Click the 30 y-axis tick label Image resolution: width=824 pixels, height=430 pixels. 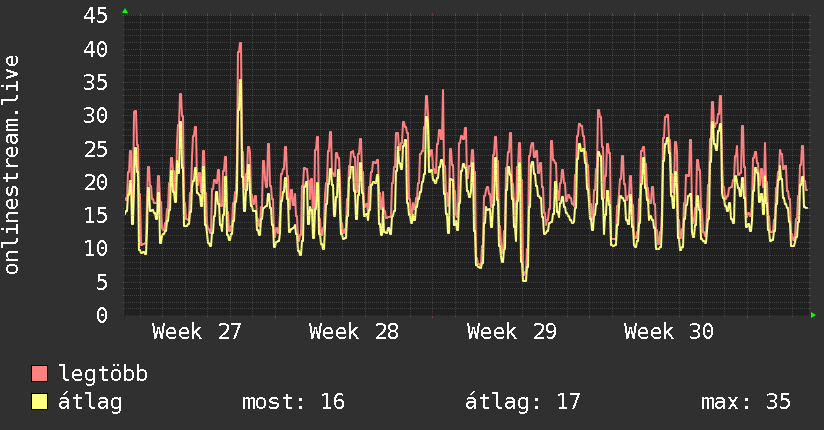(96, 116)
